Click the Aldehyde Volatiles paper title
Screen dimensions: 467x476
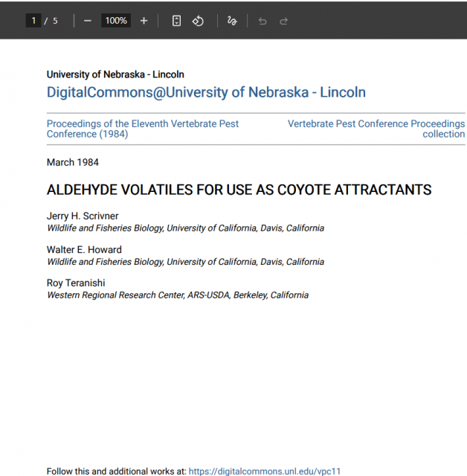pos(239,190)
